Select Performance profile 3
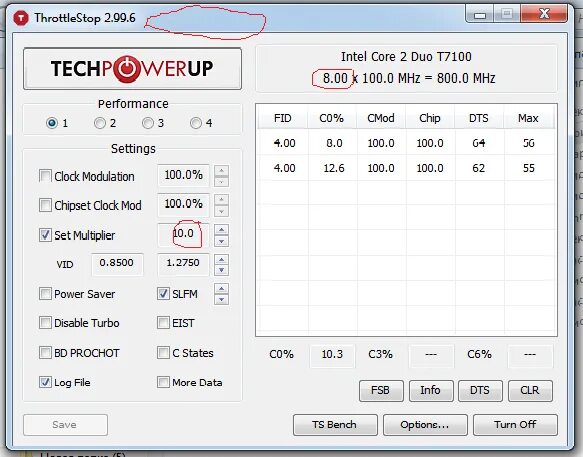Screen dimensions: 583x457 148,123
